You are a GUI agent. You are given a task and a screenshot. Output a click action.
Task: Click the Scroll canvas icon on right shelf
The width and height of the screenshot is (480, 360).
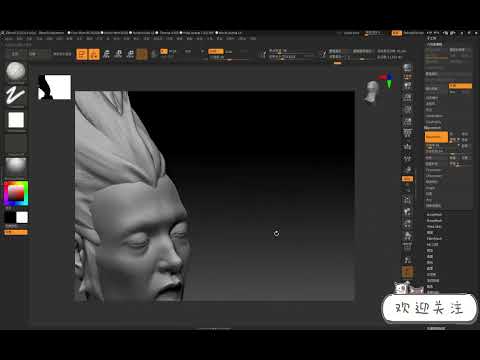click(407, 86)
